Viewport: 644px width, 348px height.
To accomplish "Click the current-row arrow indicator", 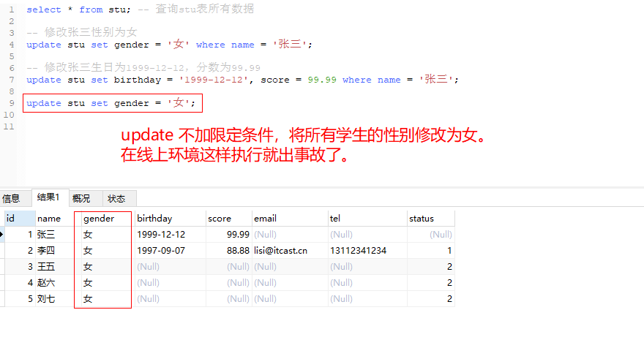I will 2,234.
